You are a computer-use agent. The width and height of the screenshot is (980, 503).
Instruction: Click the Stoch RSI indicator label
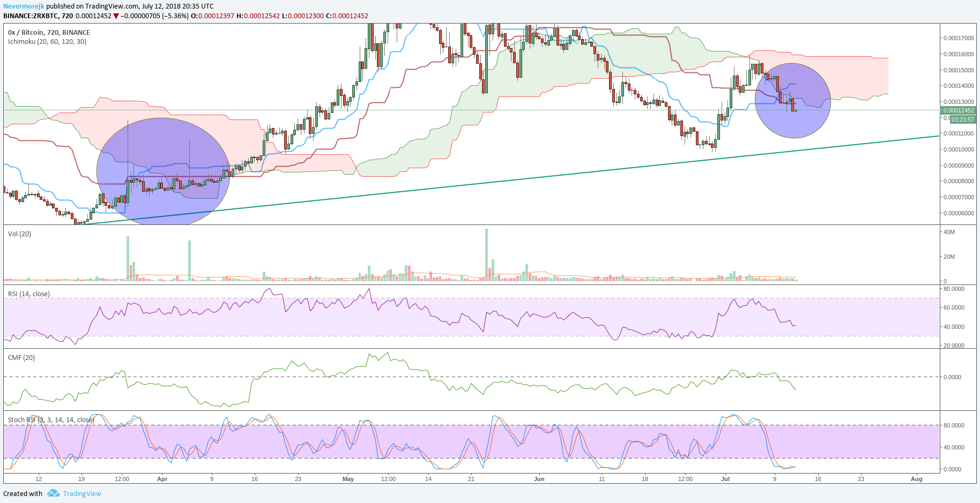[51, 420]
